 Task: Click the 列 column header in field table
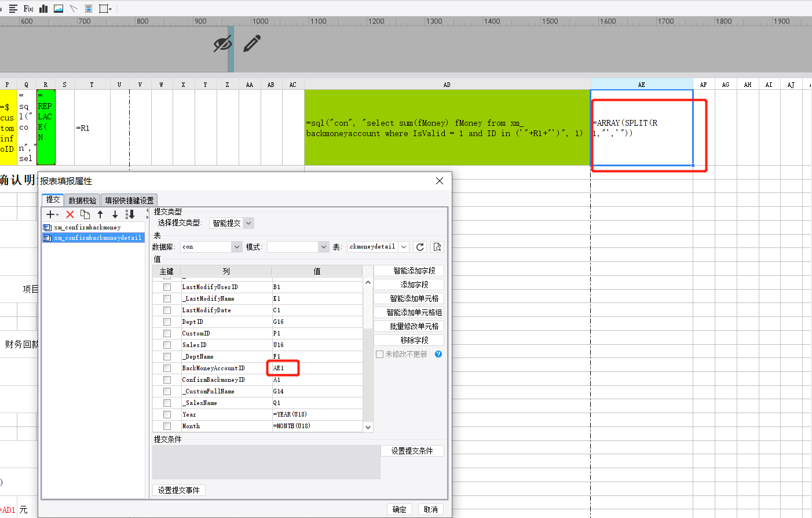226,271
